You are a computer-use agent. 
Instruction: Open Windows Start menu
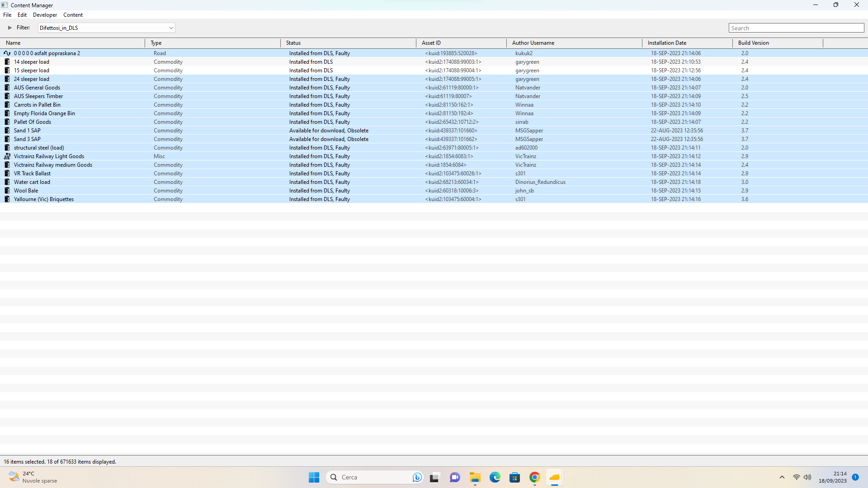click(314, 477)
